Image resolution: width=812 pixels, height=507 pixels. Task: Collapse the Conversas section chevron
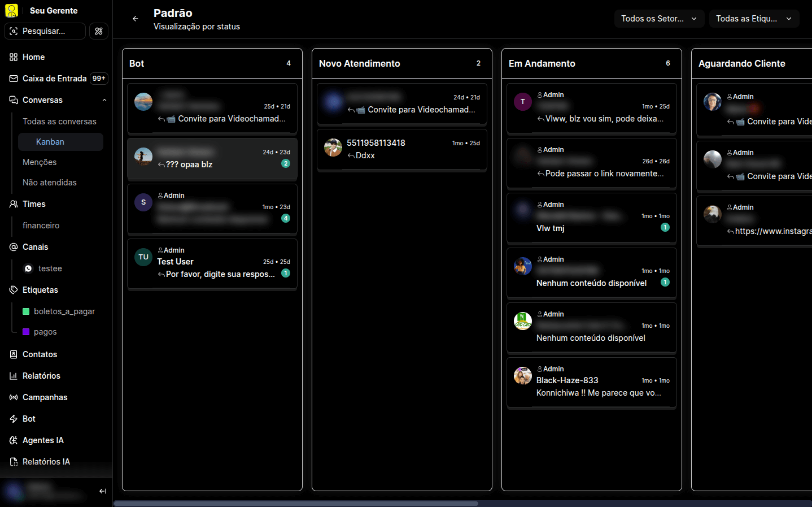coord(104,100)
